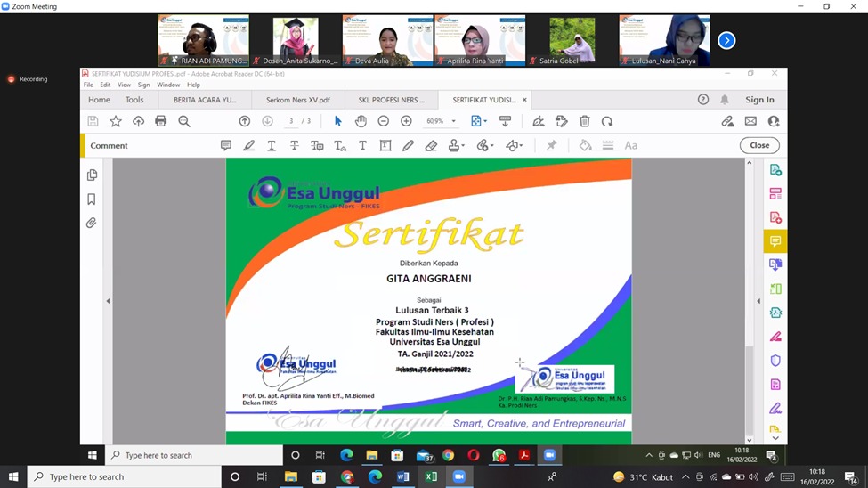
Task: Open Zoom from the Windows taskbar
Action: click(458, 477)
